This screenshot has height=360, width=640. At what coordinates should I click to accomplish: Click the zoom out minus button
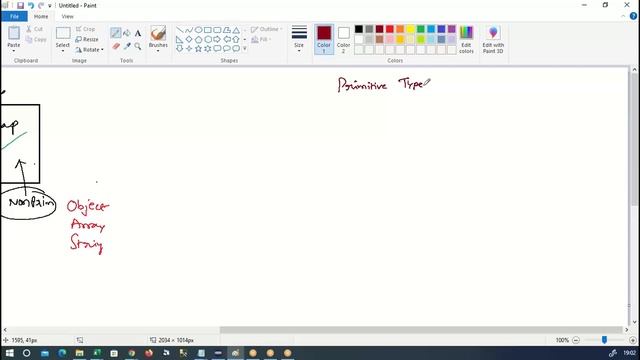576,340
